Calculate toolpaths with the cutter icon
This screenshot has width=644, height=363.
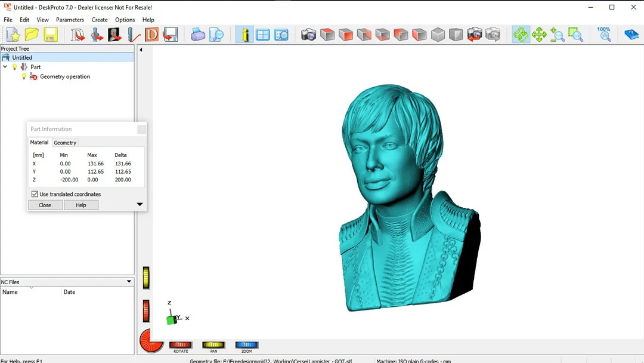click(134, 35)
